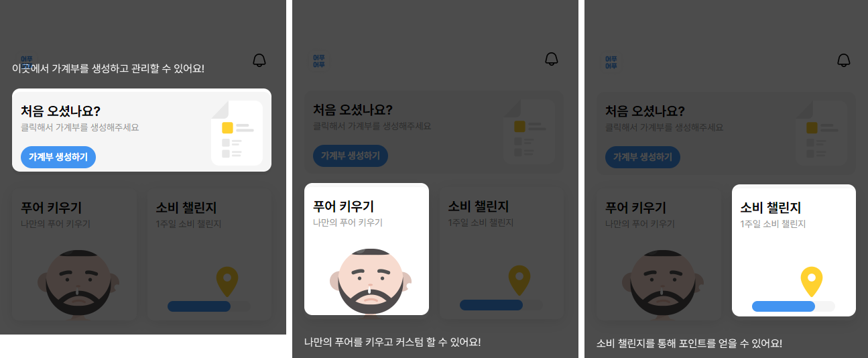This screenshot has width=868, height=358.
Task: Click the notification bell in the middle screen
Action: (552, 59)
